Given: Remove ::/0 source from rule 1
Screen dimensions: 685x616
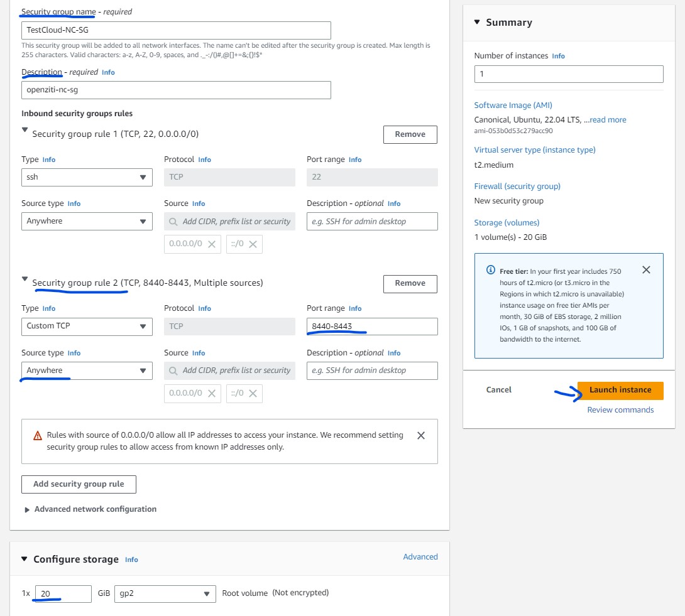Looking at the screenshot, I should (253, 244).
